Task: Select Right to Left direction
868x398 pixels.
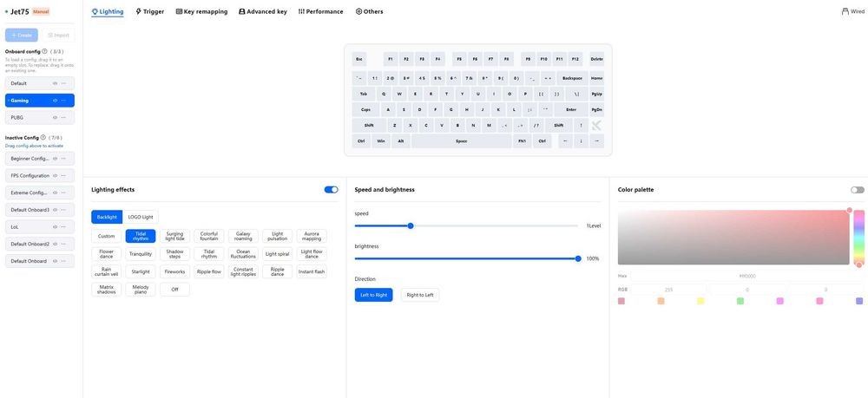Action: [420, 295]
